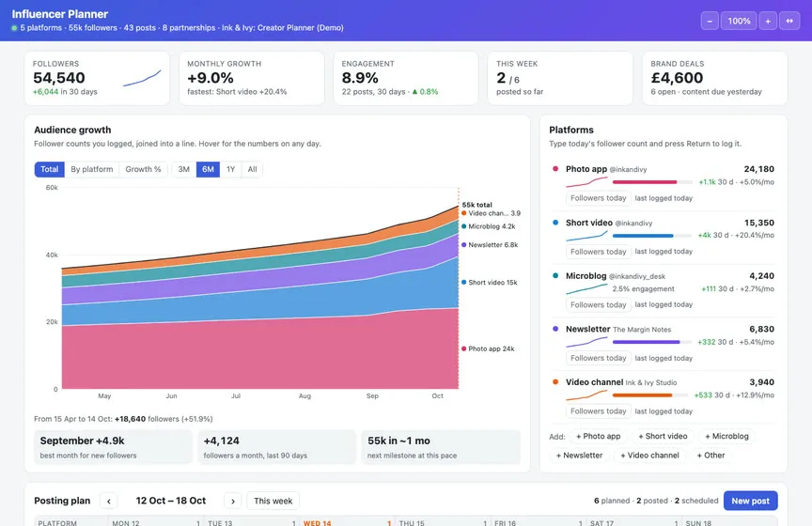Viewport: 812px width, 526px height.
Task: Select the Total chart view
Action: [50, 169]
